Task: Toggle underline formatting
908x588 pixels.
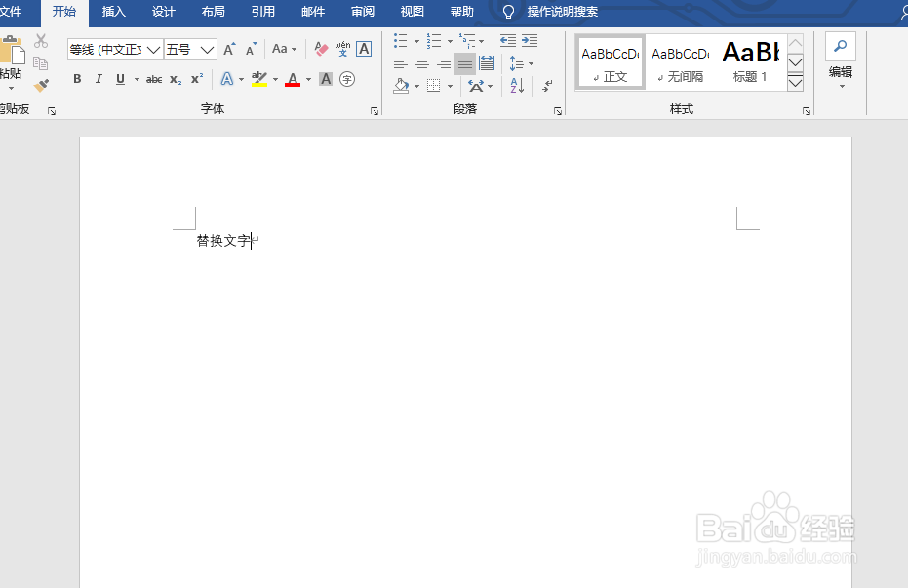Action: [x=119, y=79]
